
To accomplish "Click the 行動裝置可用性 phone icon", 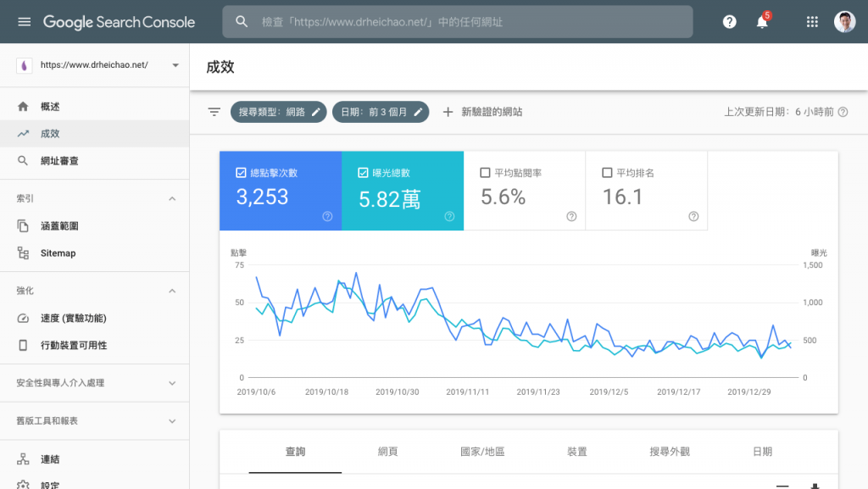I will [23, 345].
